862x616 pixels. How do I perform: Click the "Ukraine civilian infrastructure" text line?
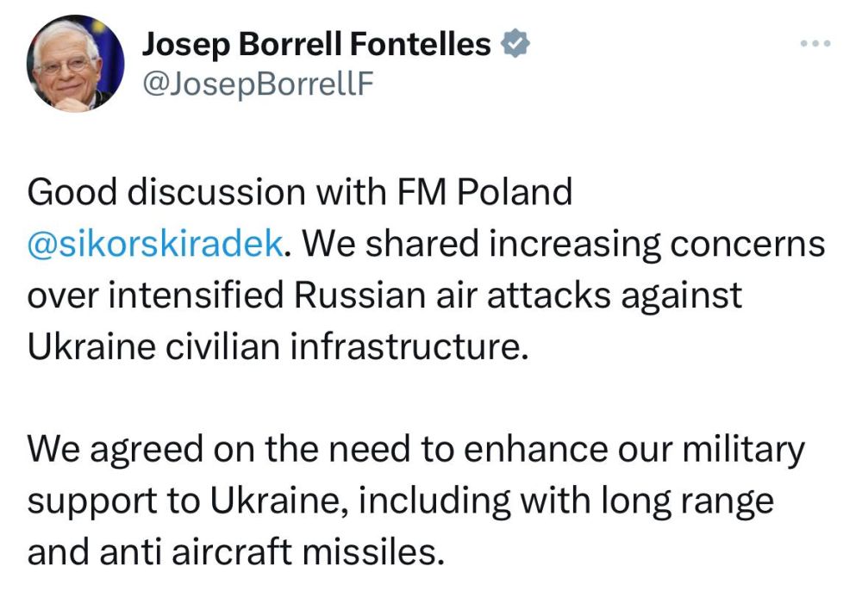(x=276, y=346)
